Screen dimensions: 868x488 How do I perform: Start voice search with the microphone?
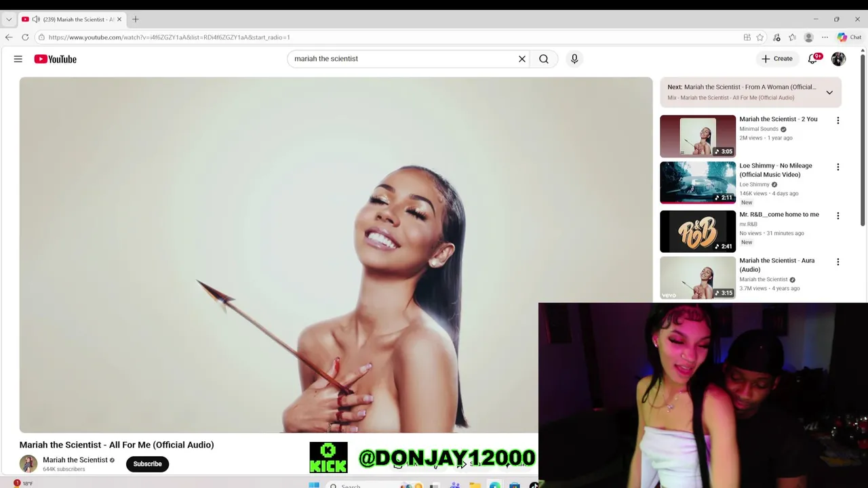(574, 59)
